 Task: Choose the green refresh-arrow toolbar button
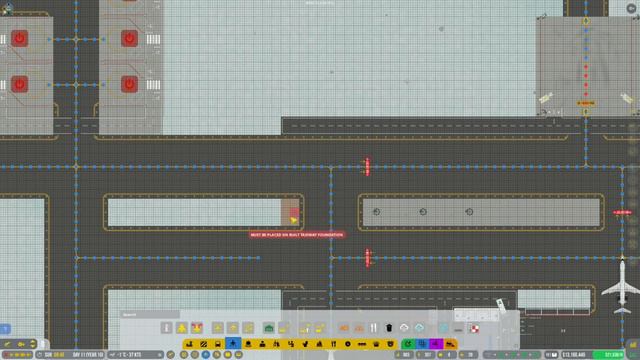pyautogui.click(x=407, y=344)
